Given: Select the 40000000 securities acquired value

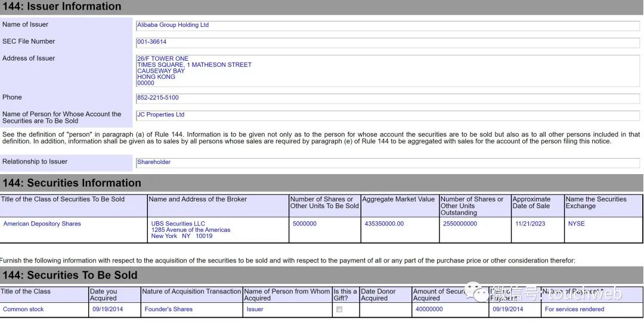Looking at the screenshot, I should (x=429, y=309).
